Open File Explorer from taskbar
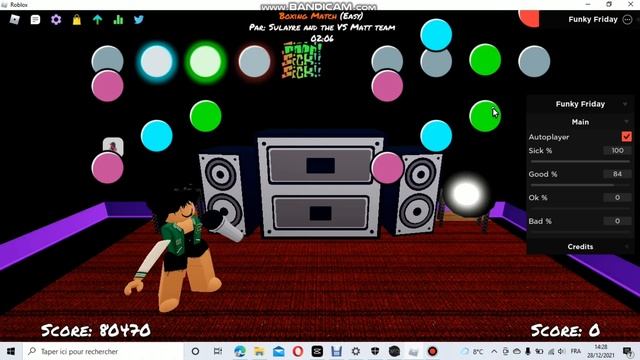 [259, 351]
